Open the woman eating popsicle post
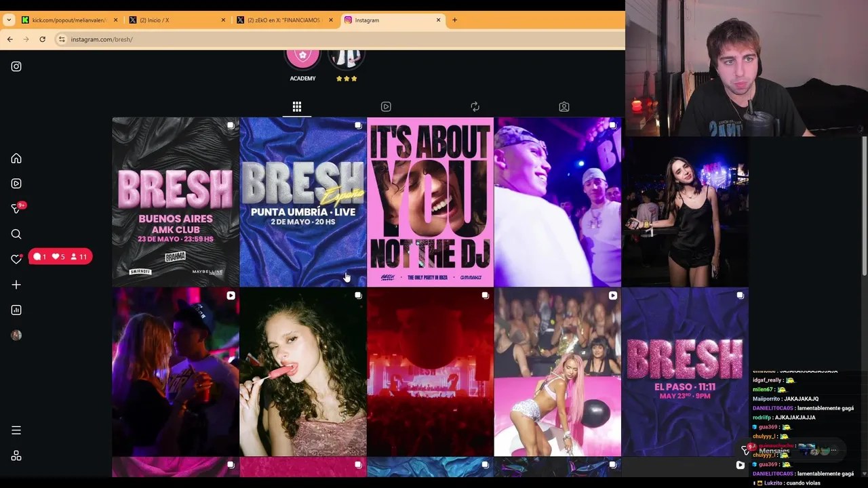 pyautogui.click(x=302, y=372)
